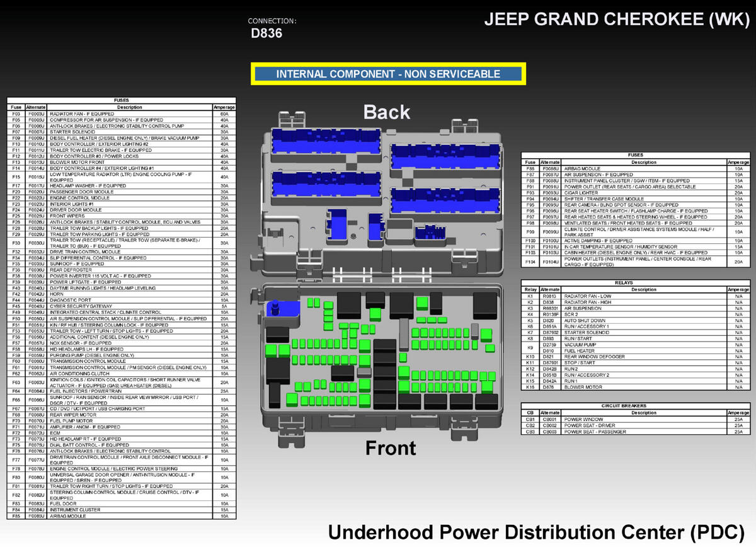
Task: Click the 'HORN' fuse row
Action: 122,294
